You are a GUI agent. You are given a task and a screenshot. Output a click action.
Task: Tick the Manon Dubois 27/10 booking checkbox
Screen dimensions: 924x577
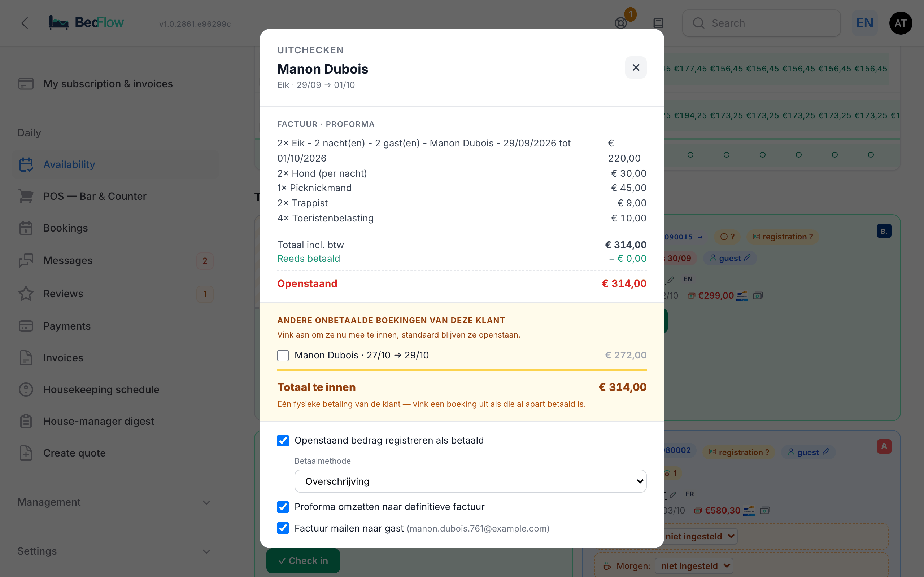tap(283, 355)
